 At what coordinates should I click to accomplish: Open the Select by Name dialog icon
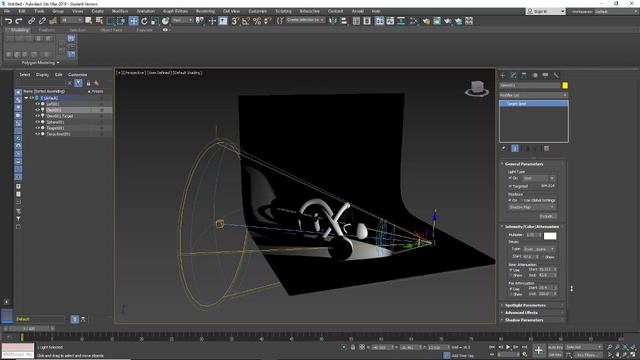(x=99, y=21)
